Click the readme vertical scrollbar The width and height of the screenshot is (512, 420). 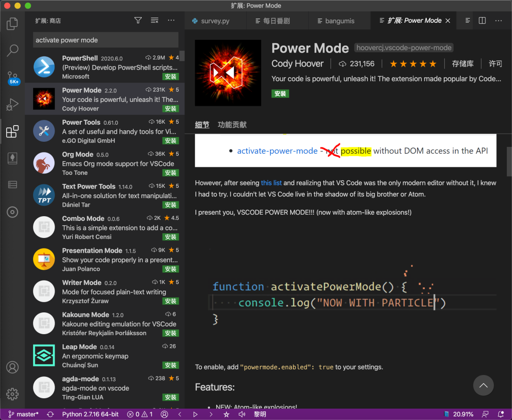pos(509,161)
